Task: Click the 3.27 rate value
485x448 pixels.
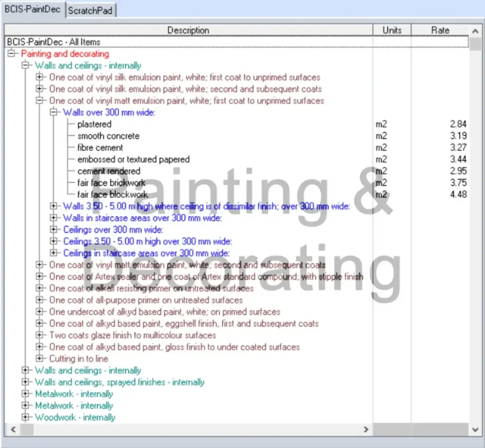Action: 458,147
